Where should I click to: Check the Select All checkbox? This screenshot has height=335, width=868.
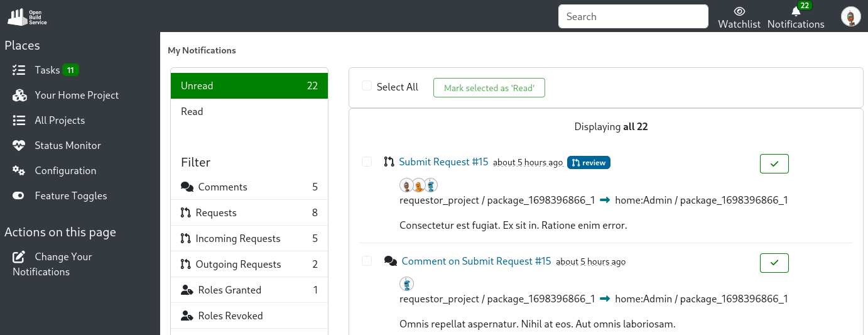[x=367, y=86]
